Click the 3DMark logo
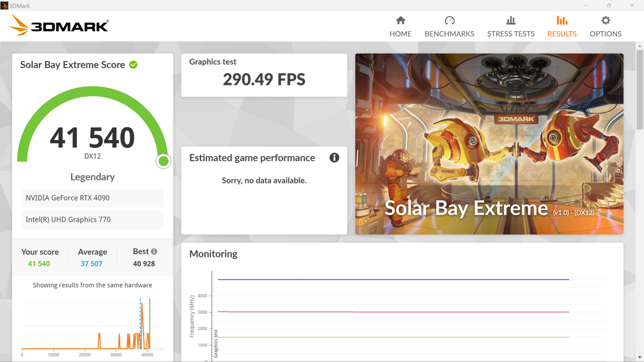 (x=59, y=25)
